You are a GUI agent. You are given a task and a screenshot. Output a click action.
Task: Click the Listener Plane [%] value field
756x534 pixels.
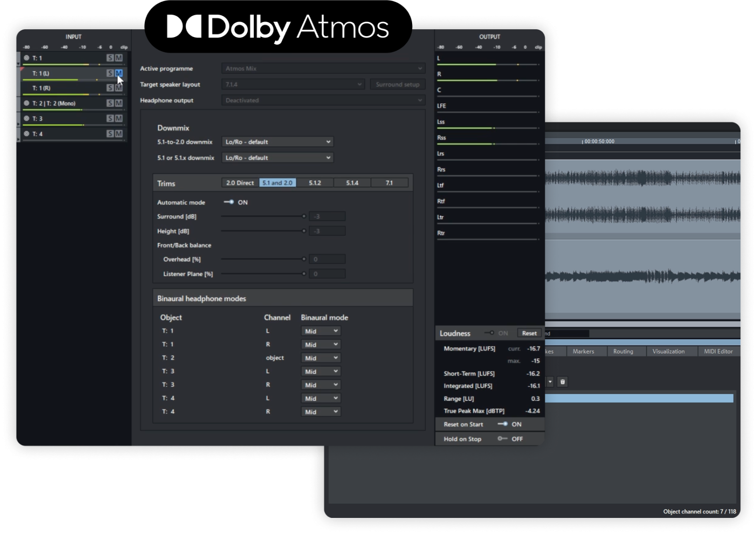(x=327, y=274)
